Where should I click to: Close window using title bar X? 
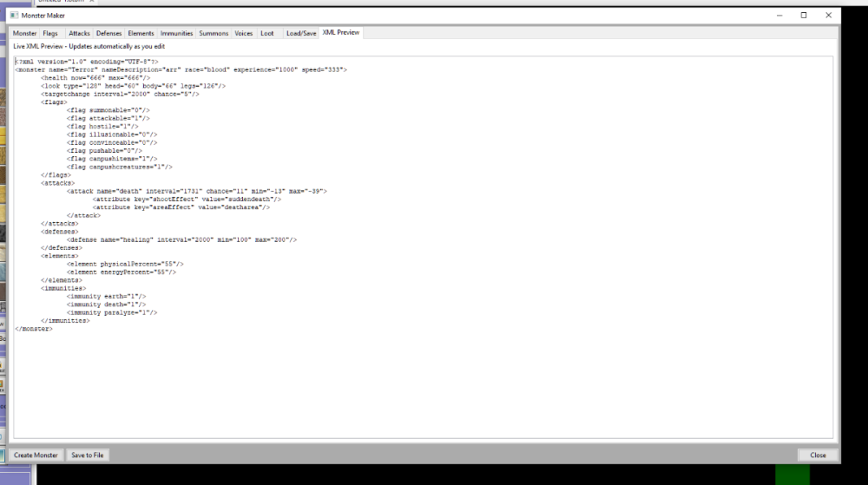(x=828, y=16)
